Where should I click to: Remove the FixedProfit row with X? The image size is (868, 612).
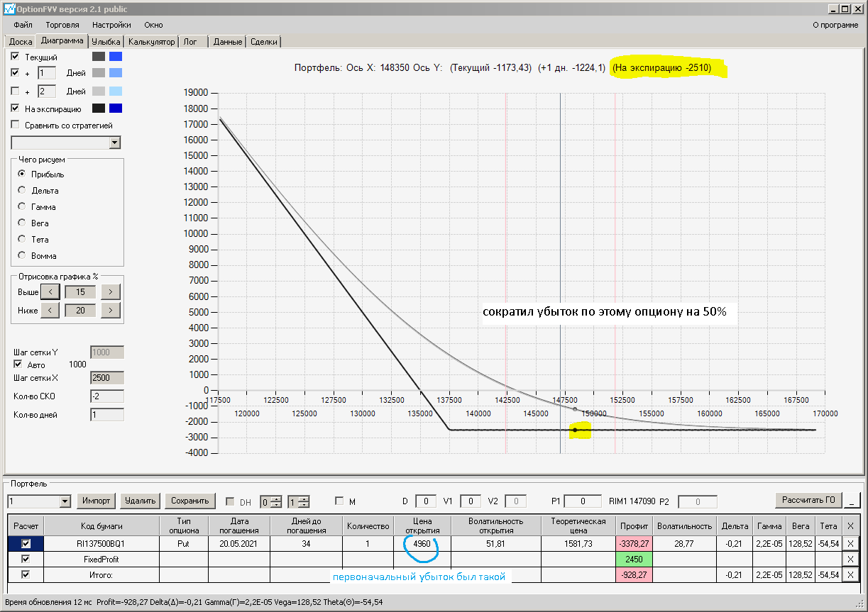[x=851, y=559]
